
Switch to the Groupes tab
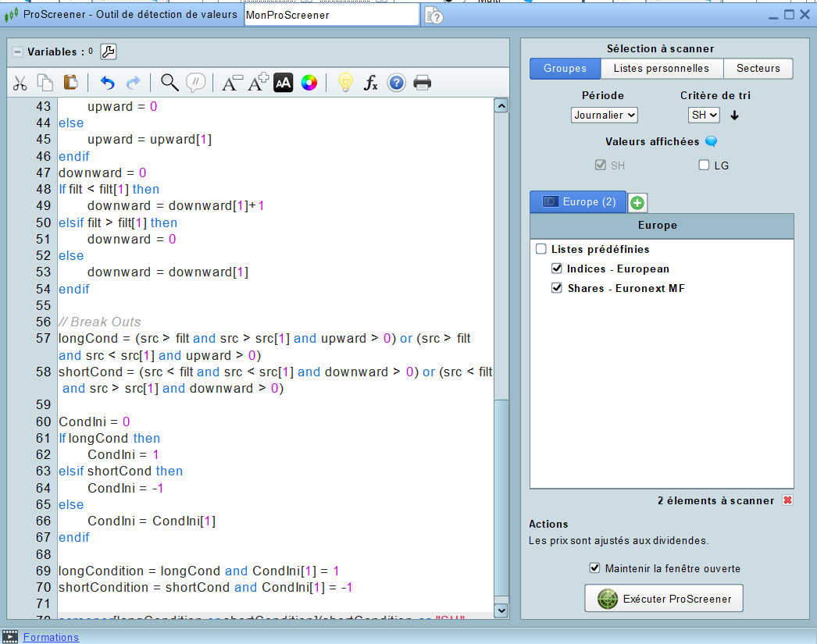click(x=565, y=68)
